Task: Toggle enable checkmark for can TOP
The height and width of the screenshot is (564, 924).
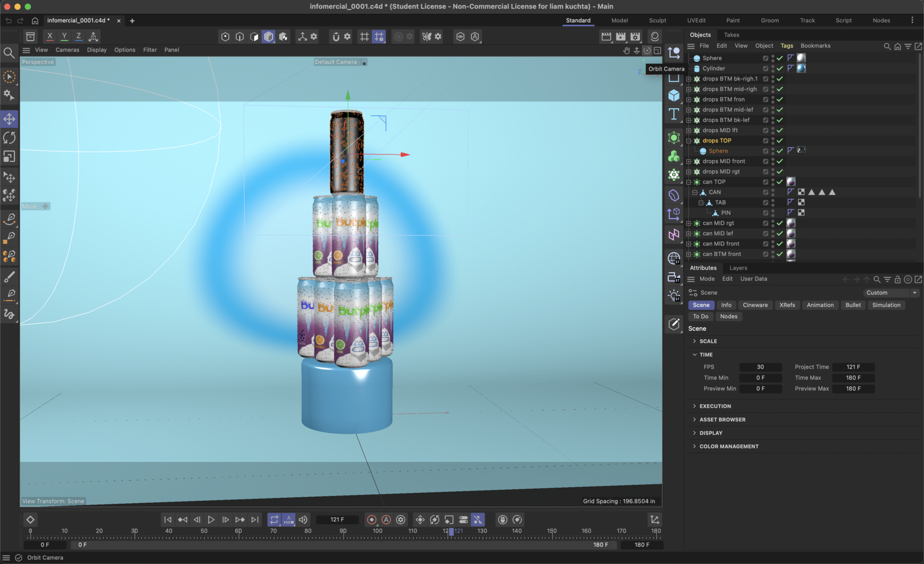Action: pos(780,182)
